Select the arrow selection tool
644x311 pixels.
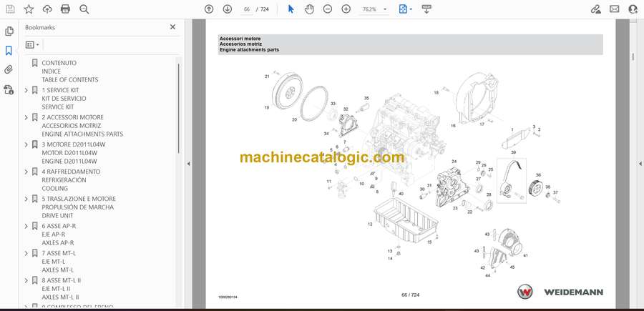291,9
